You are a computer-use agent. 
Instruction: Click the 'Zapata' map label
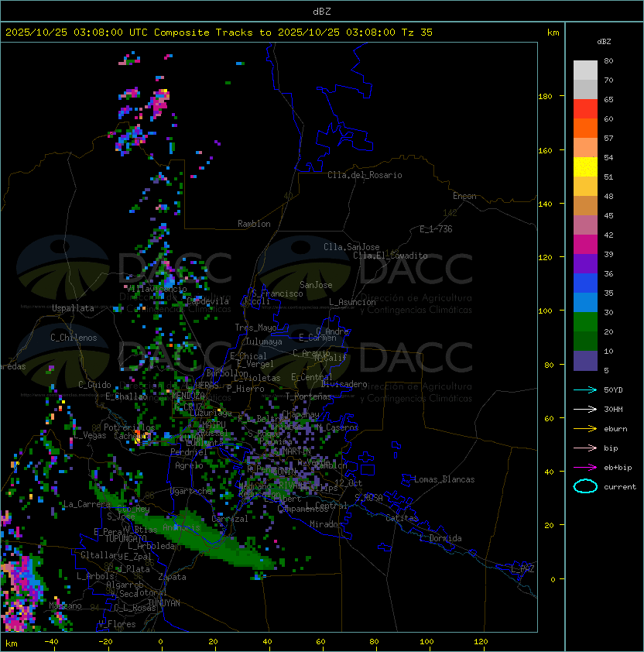click(172, 577)
